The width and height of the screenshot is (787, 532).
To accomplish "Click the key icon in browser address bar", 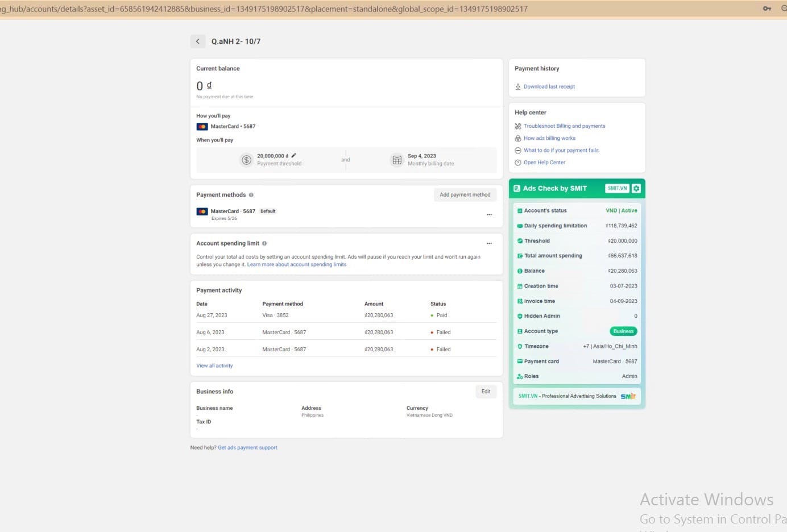I will (x=767, y=9).
